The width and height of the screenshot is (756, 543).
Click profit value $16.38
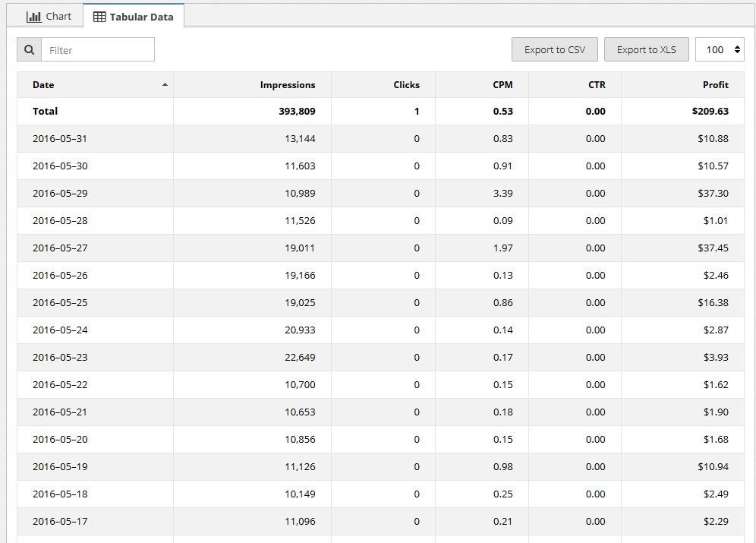tap(713, 303)
